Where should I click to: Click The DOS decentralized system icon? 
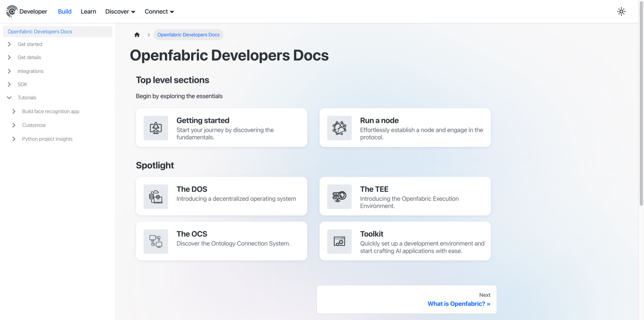point(155,196)
